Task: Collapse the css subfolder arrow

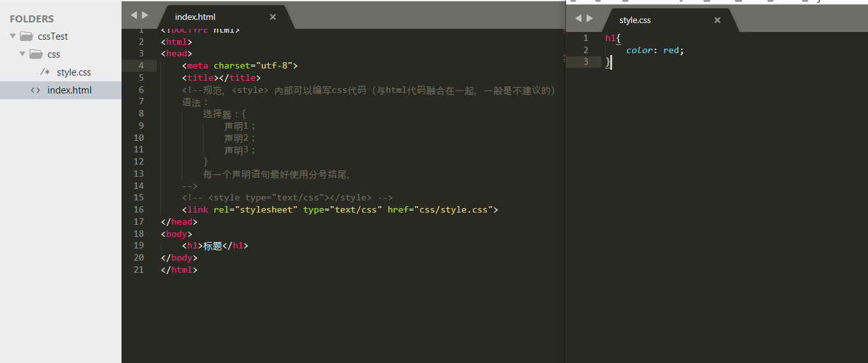Action: point(22,54)
